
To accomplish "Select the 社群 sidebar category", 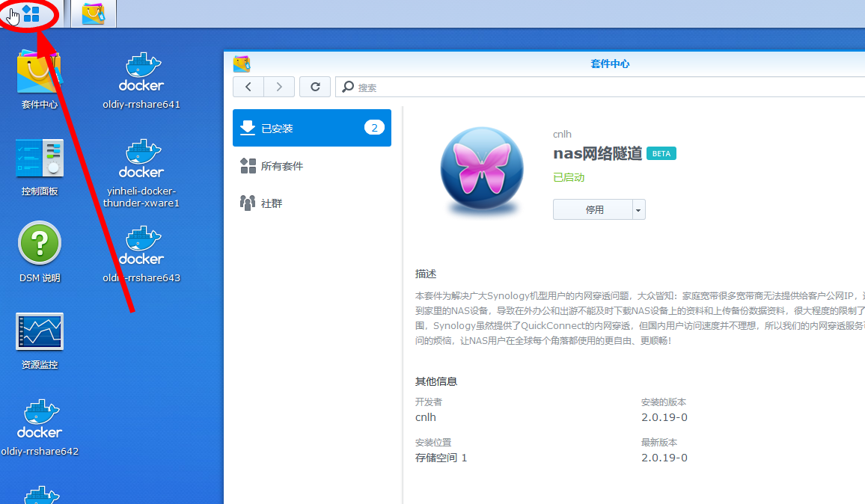I will pos(312,203).
